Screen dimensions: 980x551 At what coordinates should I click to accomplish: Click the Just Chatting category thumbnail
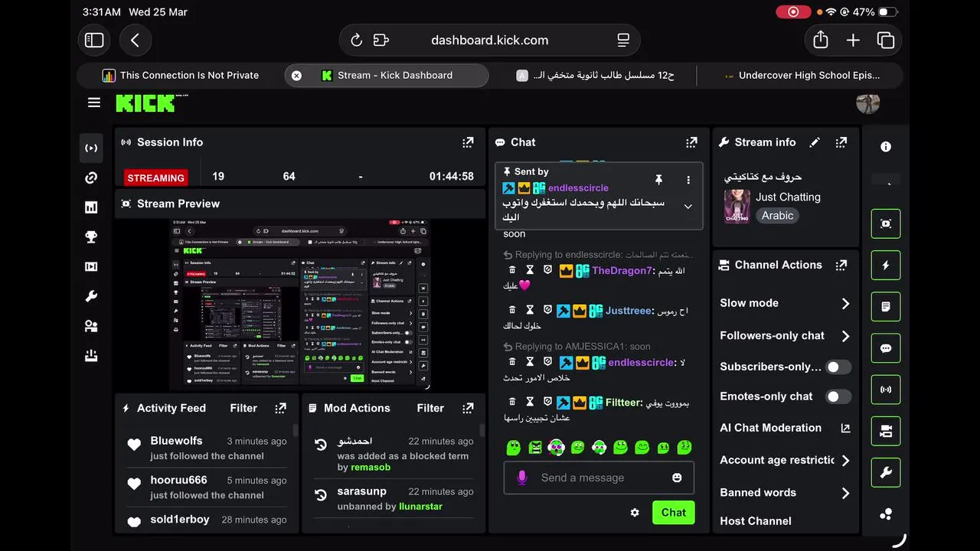point(737,207)
